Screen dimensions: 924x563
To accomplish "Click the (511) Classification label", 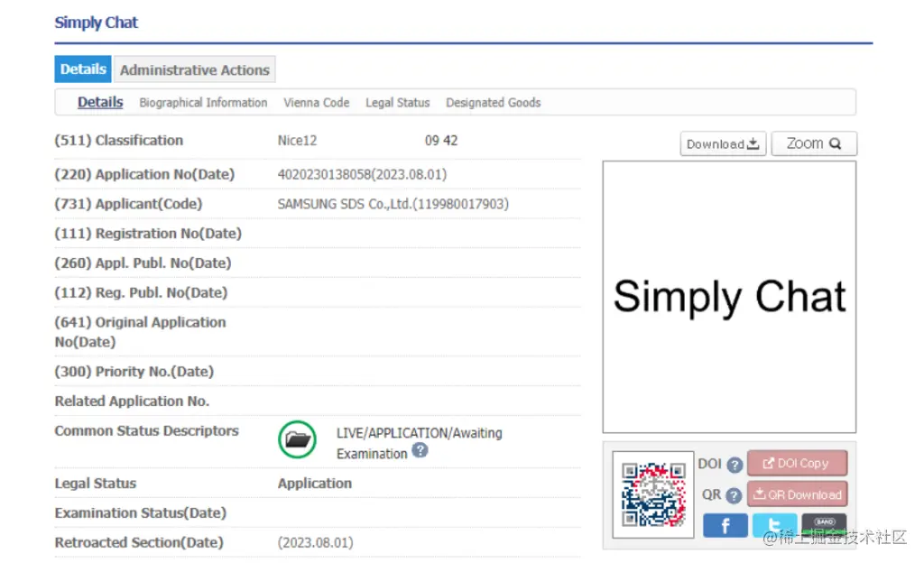I will pos(119,141).
